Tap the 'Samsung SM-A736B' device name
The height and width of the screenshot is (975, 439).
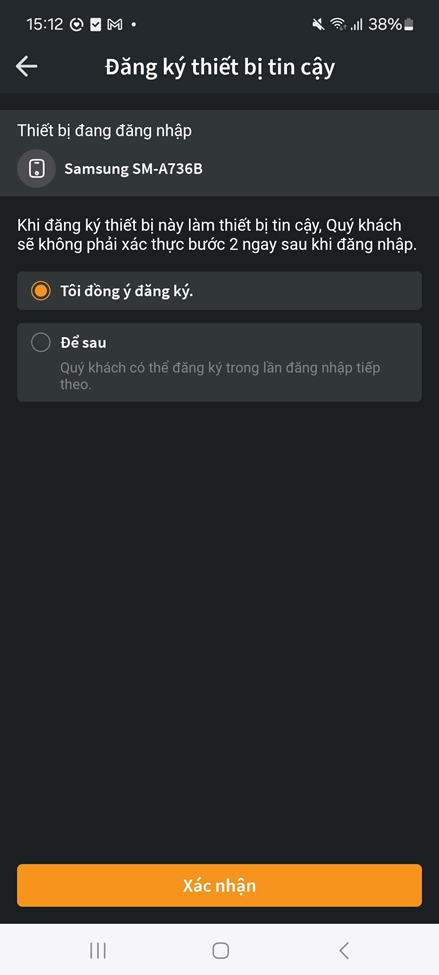click(x=134, y=169)
